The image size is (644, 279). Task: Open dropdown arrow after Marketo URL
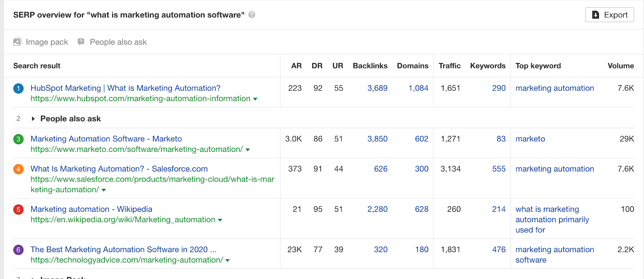[x=248, y=150]
